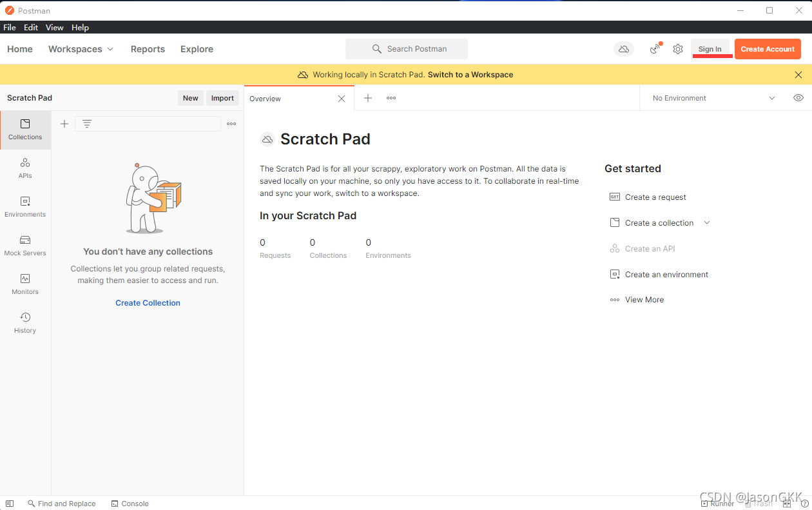Open the Collections sidebar panel
812x510 pixels.
25,130
